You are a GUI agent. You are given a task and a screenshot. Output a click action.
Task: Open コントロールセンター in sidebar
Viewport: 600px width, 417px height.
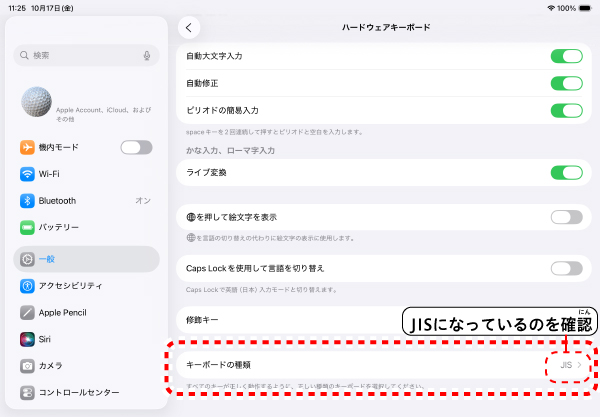pyautogui.click(x=85, y=392)
